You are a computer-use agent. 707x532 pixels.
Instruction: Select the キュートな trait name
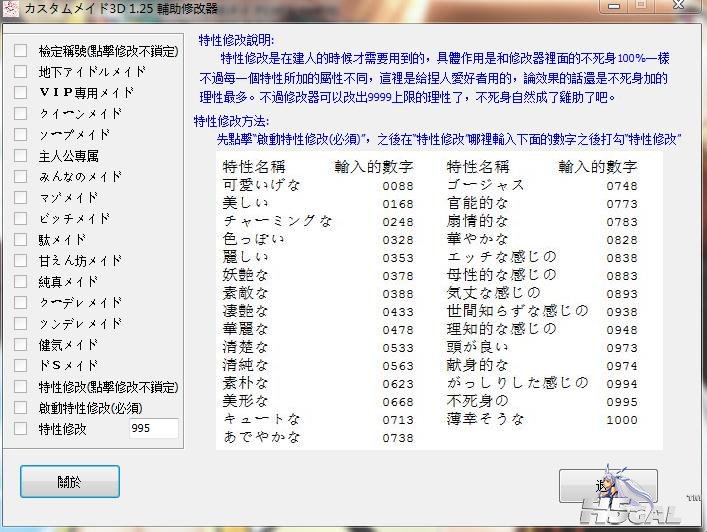click(261, 419)
